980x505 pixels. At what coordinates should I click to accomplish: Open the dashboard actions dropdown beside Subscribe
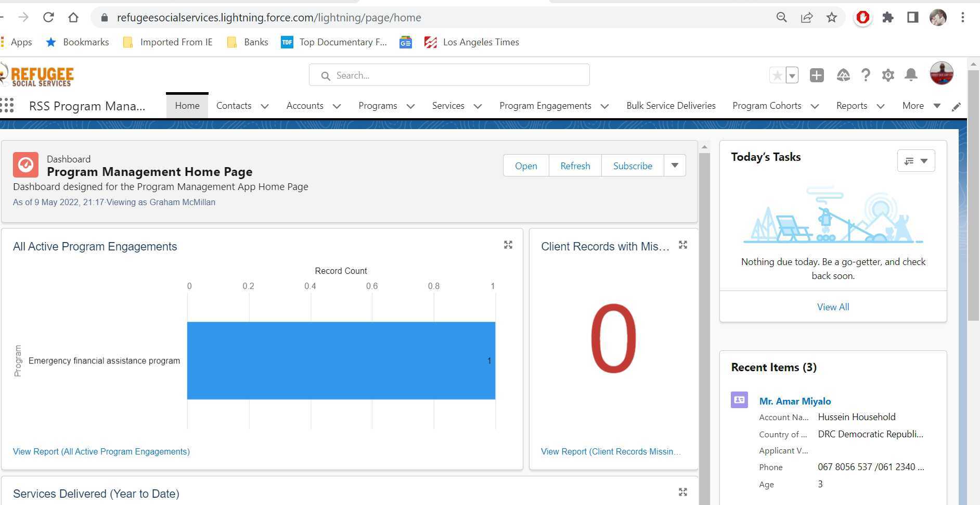pos(675,166)
